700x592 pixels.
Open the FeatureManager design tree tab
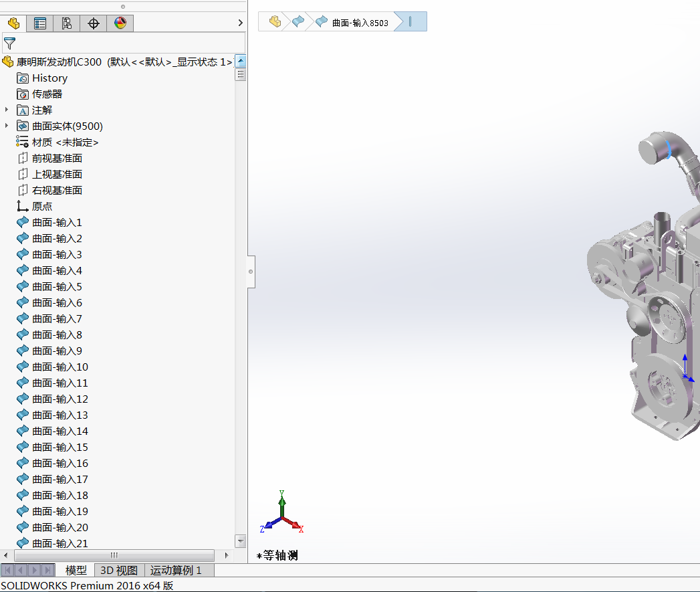tap(13, 23)
